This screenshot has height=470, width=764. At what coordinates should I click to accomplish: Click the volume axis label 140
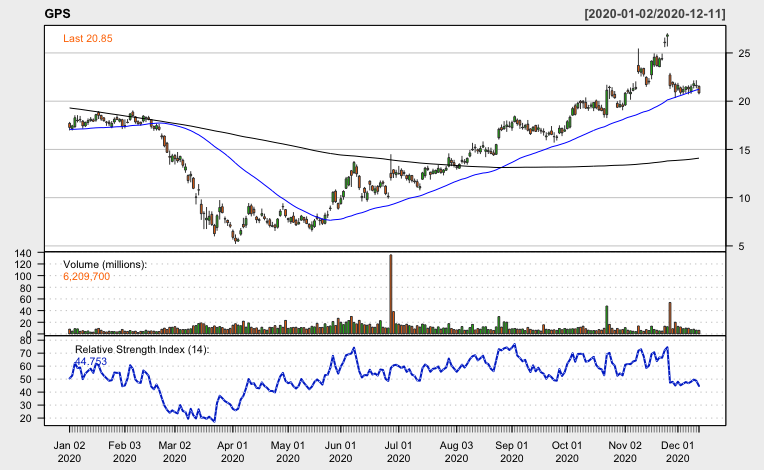(x=23, y=253)
